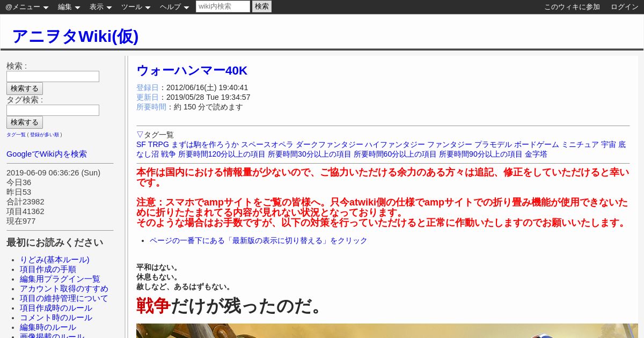Click このウィキに参加 link
Screen dimensions: 644x338
click(x=572, y=7)
